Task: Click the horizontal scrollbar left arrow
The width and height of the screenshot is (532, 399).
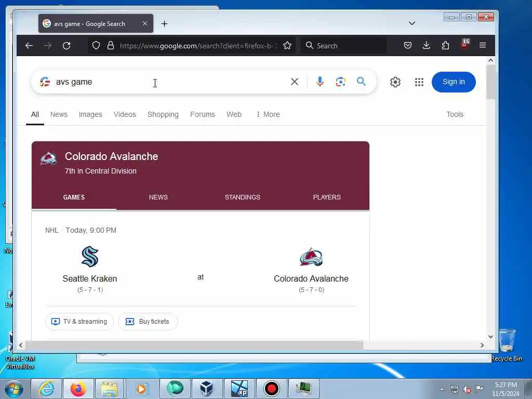Action: (x=21, y=345)
